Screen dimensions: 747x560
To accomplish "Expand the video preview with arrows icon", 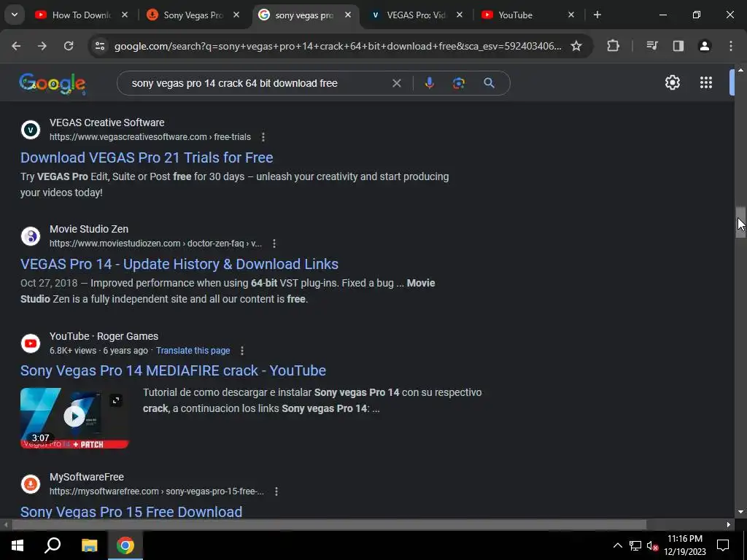I will click(116, 400).
